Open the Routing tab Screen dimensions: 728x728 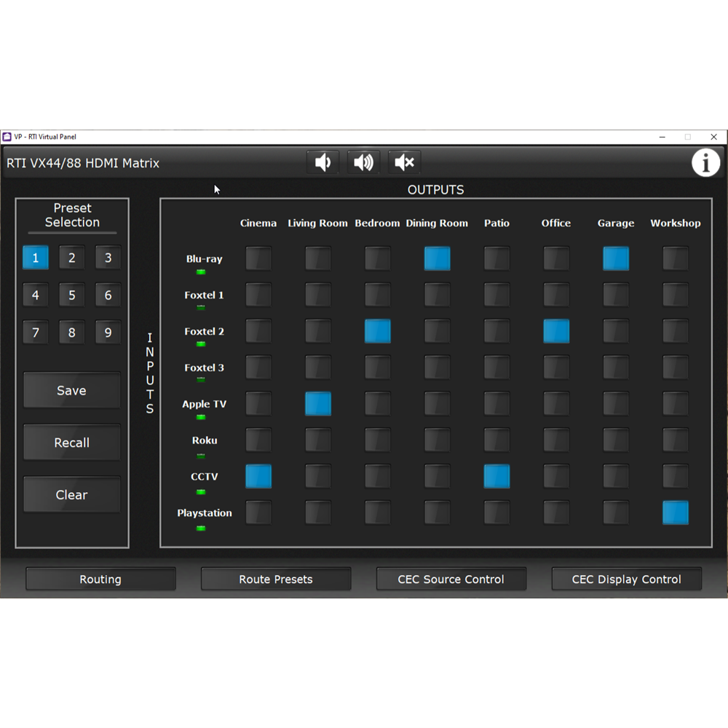100,579
